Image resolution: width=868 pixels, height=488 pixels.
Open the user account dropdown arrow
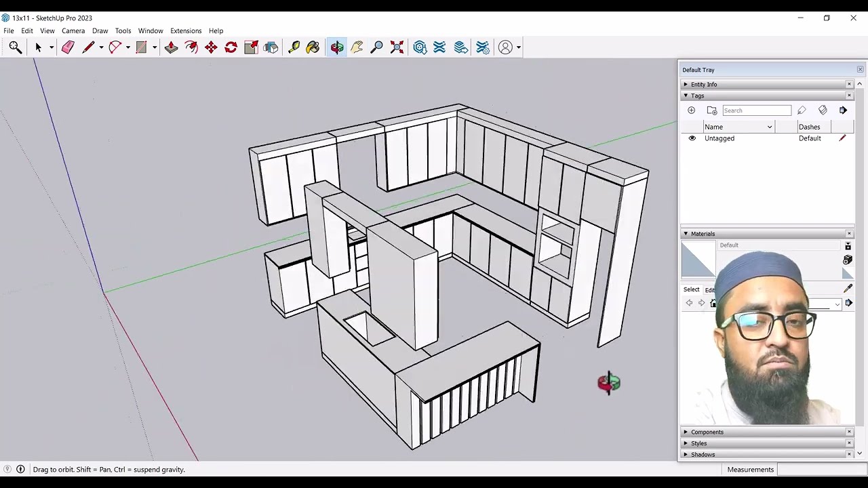[518, 47]
